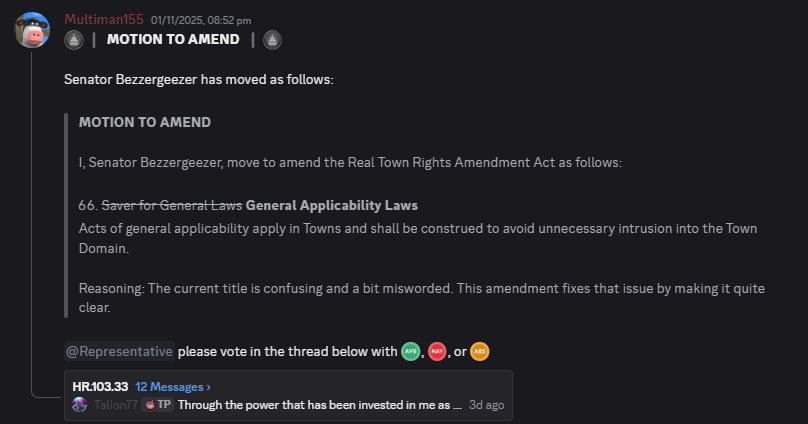Click the capitol emoji after MOTION TO AMEND
The height and width of the screenshot is (424, 808).
pos(272,40)
